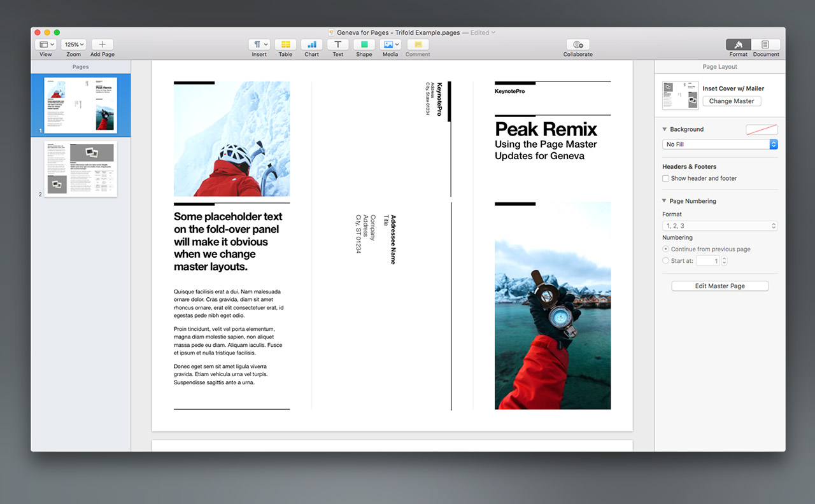The height and width of the screenshot is (504, 815).
Task: Open the Media picker
Action: [390, 45]
